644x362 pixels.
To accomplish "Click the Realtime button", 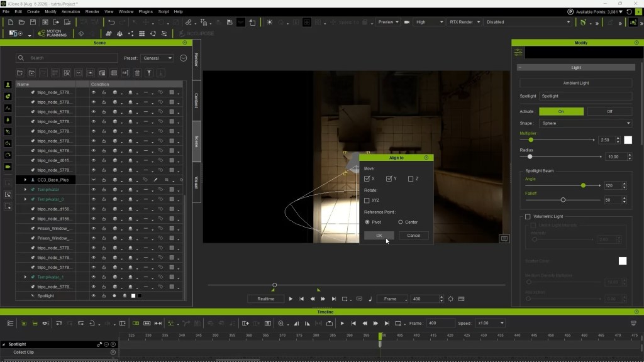I will point(266,299).
